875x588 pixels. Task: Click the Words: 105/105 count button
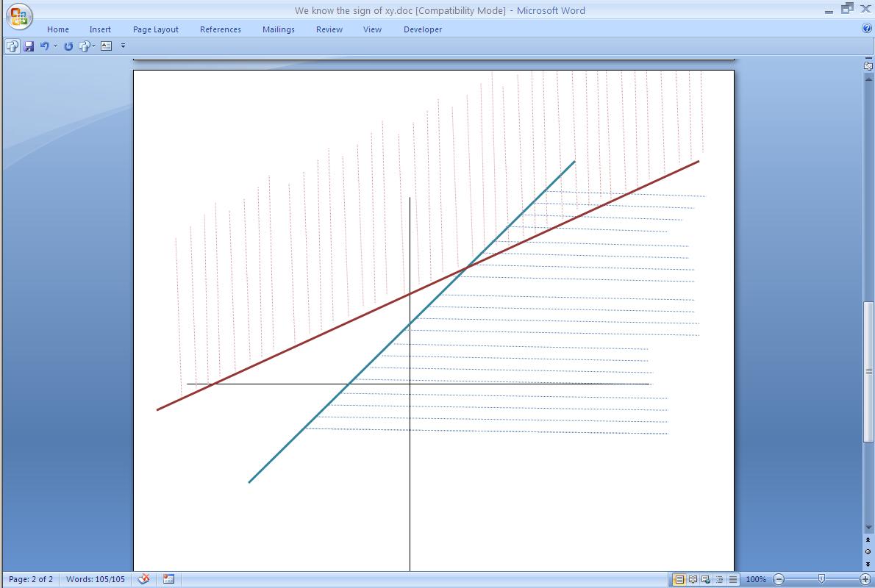(x=95, y=579)
